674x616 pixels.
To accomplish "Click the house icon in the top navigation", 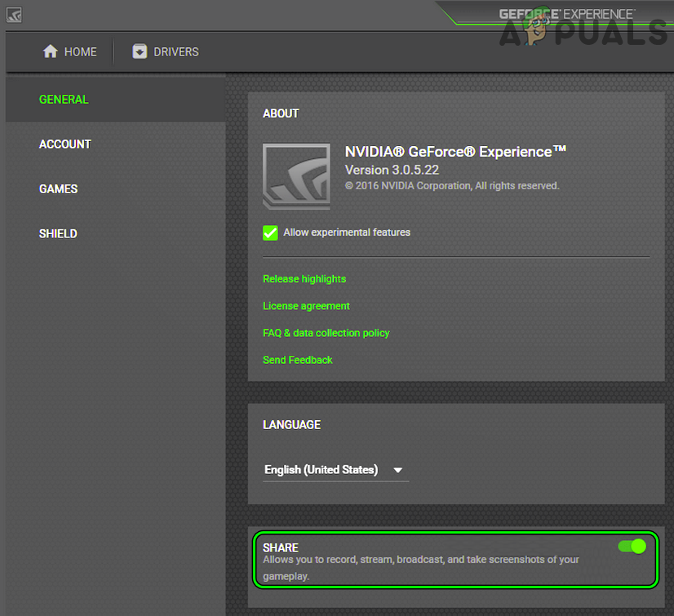I will click(51, 51).
